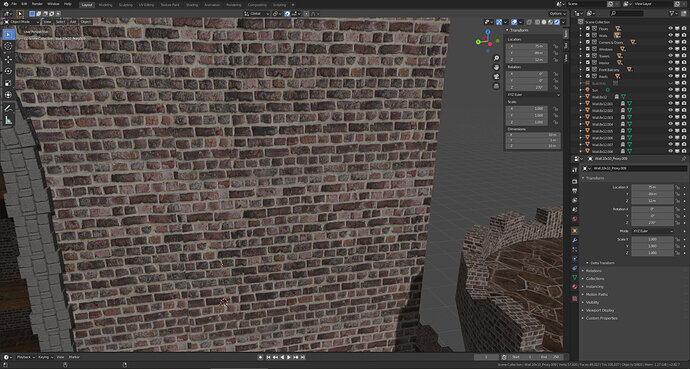
Task: Activate the Scale tool
Action: click(x=8, y=83)
